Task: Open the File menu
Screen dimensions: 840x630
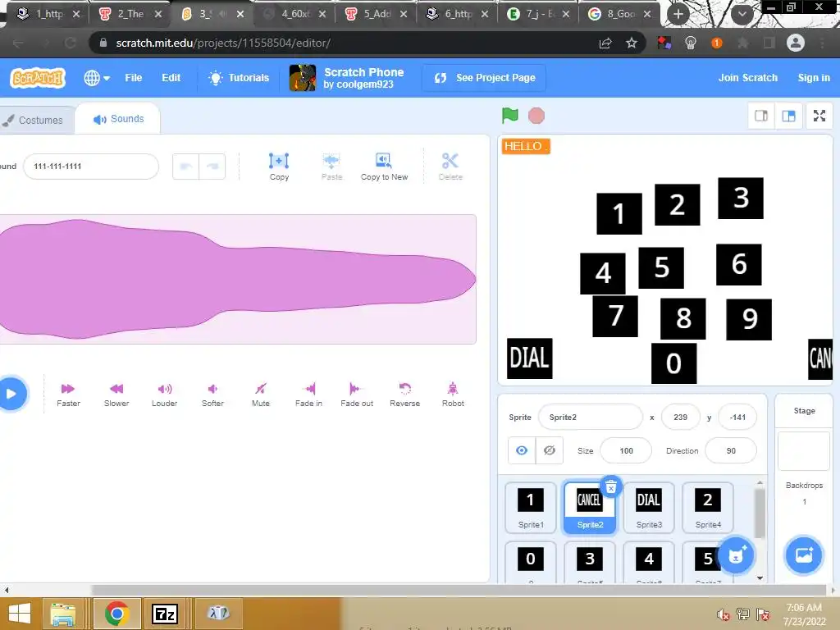Action: (x=134, y=78)
